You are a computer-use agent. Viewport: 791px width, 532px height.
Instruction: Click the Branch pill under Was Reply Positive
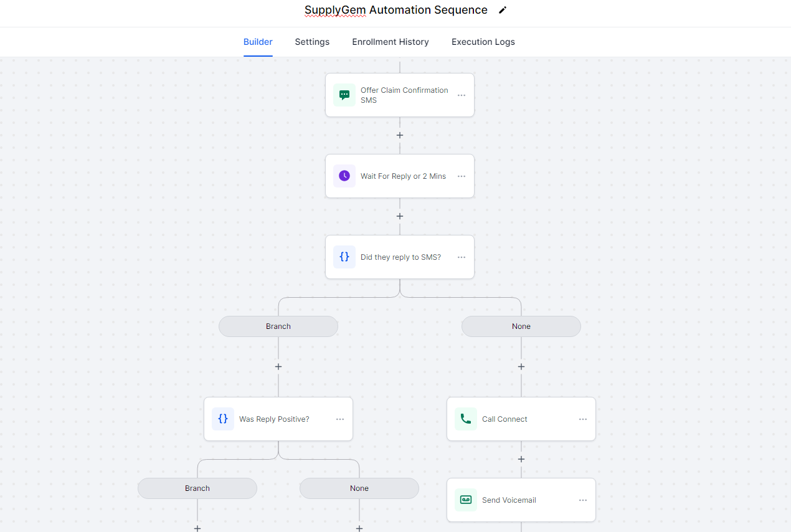pos(197,488)
